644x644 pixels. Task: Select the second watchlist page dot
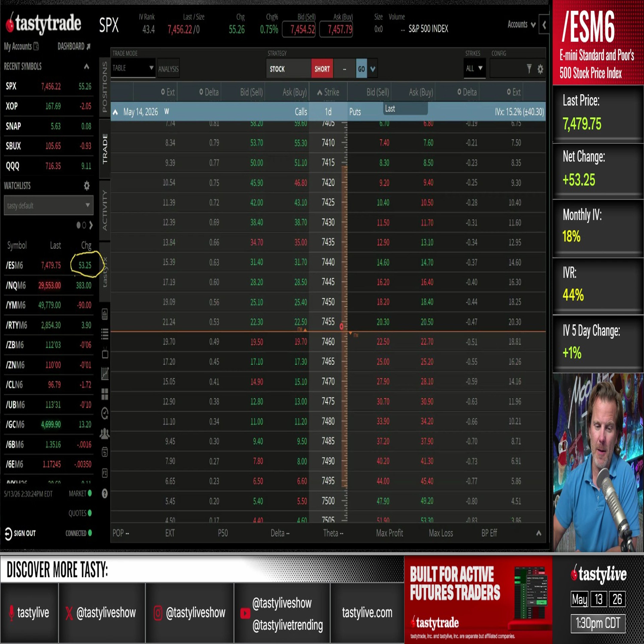pyautogui.click(x=84, y=225)
